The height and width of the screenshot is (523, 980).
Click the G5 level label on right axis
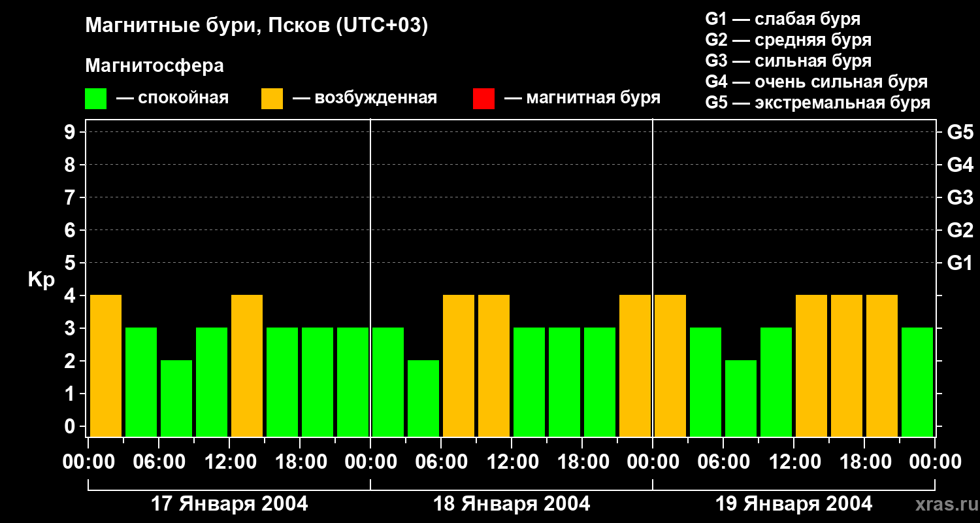click(x=960, y=132)
